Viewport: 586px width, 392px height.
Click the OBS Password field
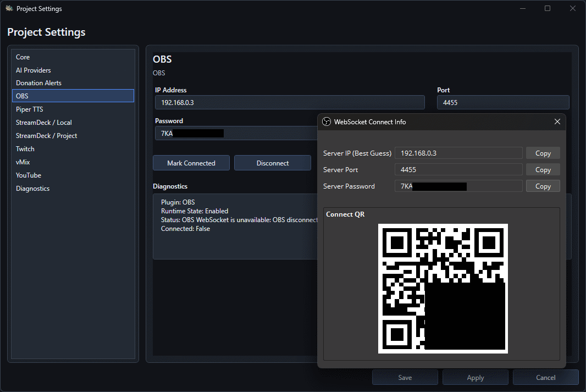[236, 133]
